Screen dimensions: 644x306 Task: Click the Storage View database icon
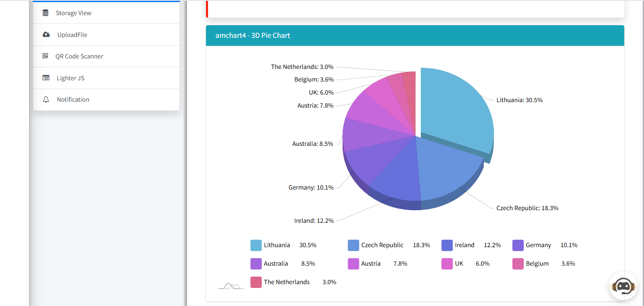[45, 13]
